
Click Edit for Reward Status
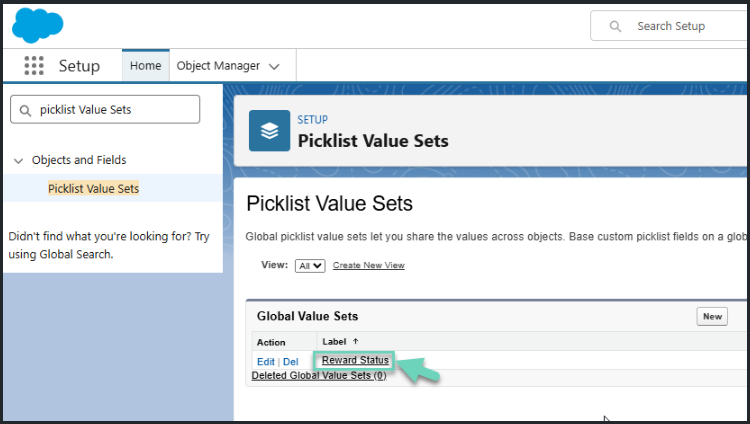[265, 362]
